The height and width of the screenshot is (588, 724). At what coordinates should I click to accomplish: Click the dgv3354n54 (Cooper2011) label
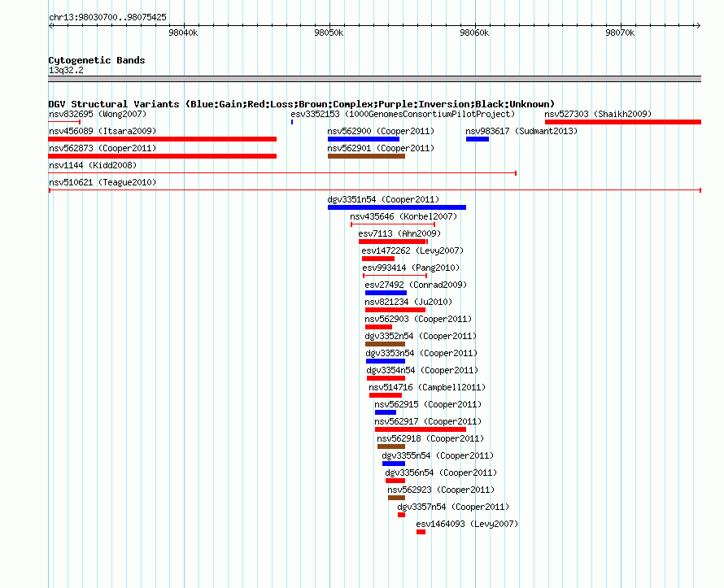pyautogui.click(x=422, y=370)
